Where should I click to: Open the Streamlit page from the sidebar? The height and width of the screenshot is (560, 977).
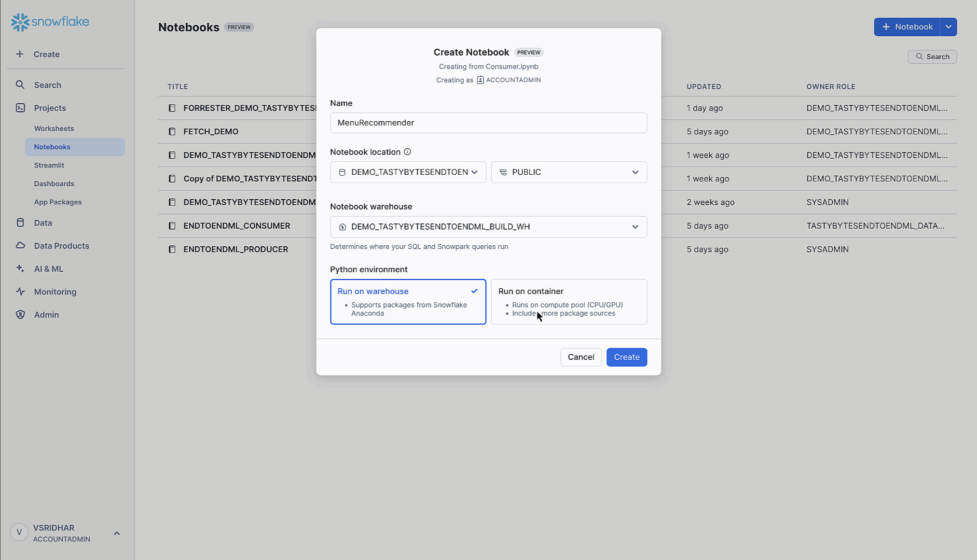(x=49, y=165)
